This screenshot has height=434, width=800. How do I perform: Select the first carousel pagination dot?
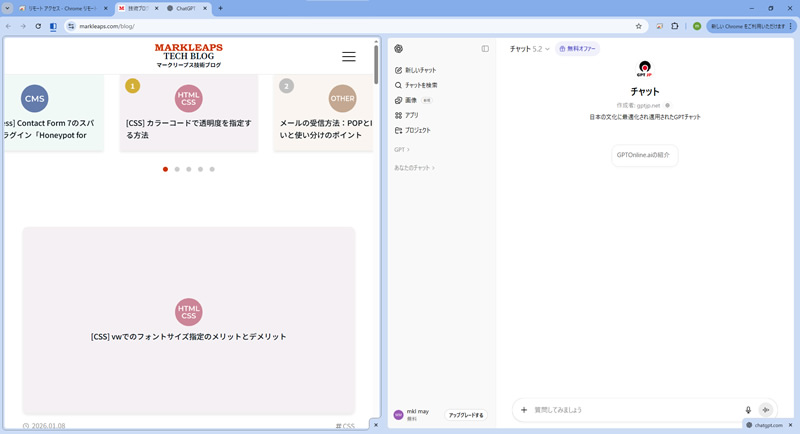(x=165, y=169)
